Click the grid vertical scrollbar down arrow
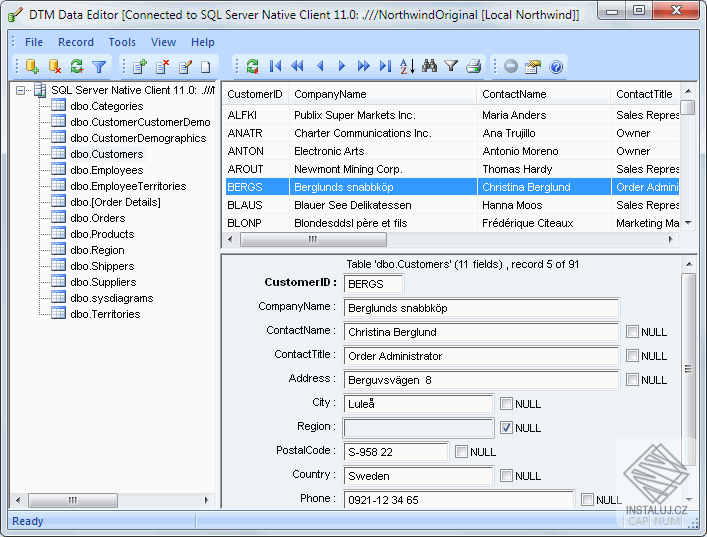Screen dimensions: 707x537 coord(689,223)
